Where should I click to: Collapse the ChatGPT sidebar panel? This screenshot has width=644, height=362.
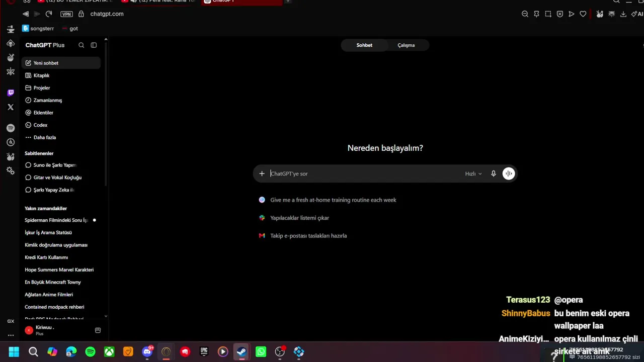tap(94, 45)
